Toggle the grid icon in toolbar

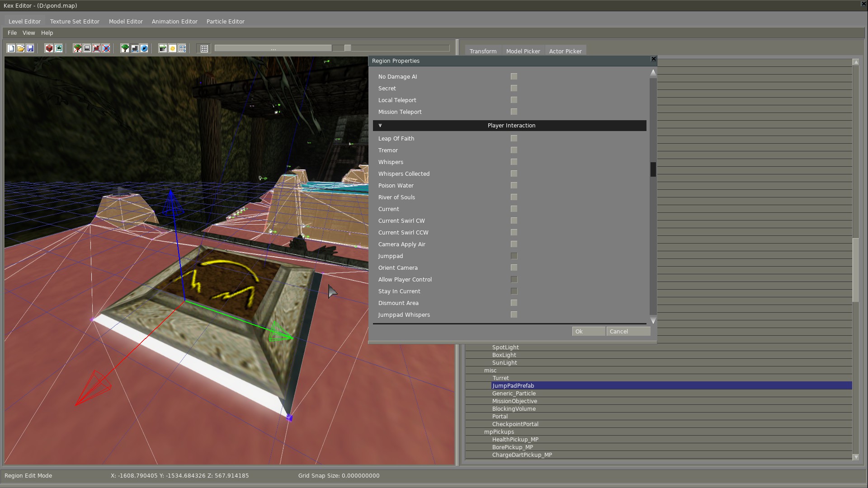coord(204,48)
